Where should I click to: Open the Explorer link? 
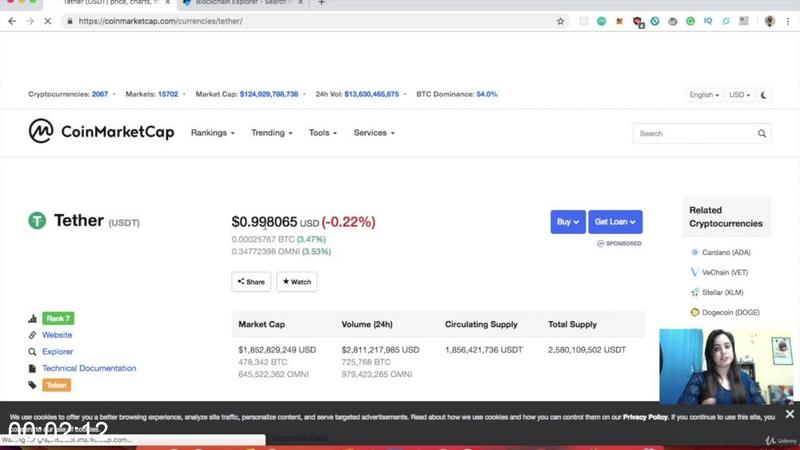58,352
